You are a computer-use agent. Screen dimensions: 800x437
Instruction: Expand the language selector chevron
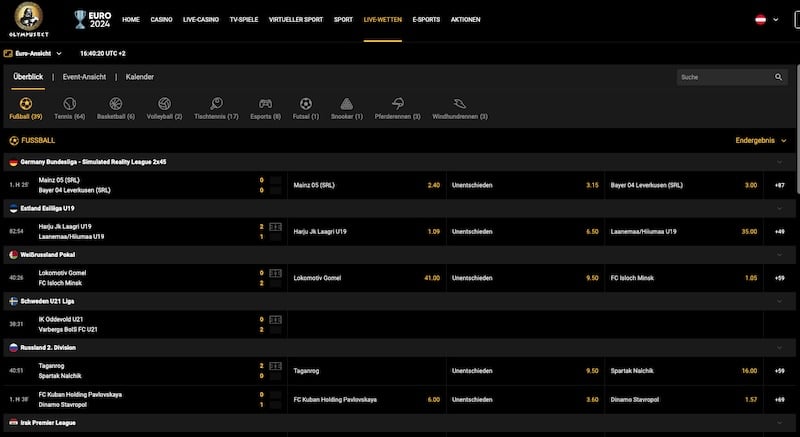click(776, 20)
